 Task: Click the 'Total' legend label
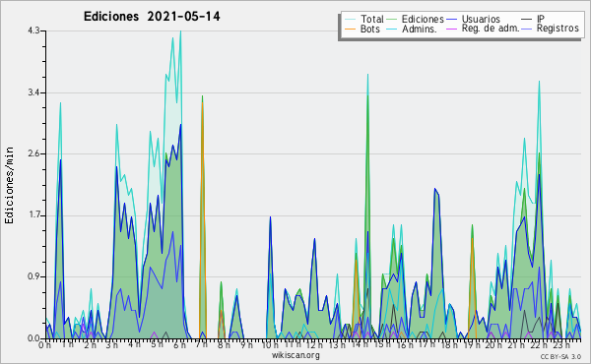click(x=371, y=19)
